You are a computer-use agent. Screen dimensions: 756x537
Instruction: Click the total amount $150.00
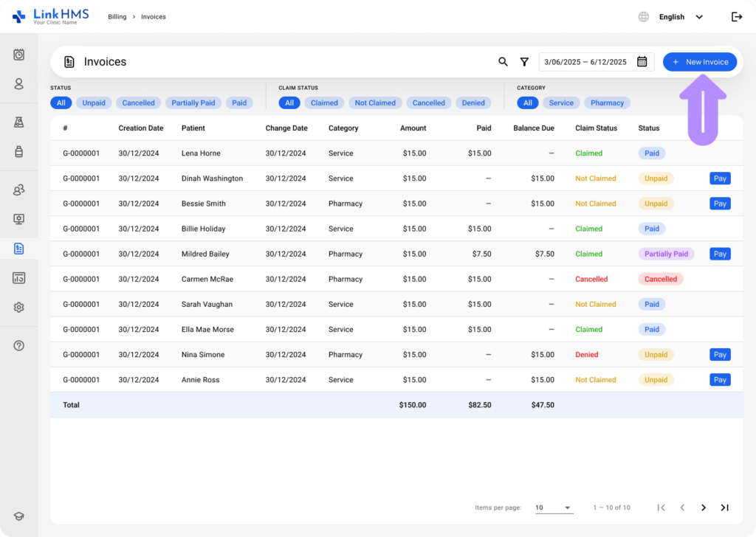(412, 405)
